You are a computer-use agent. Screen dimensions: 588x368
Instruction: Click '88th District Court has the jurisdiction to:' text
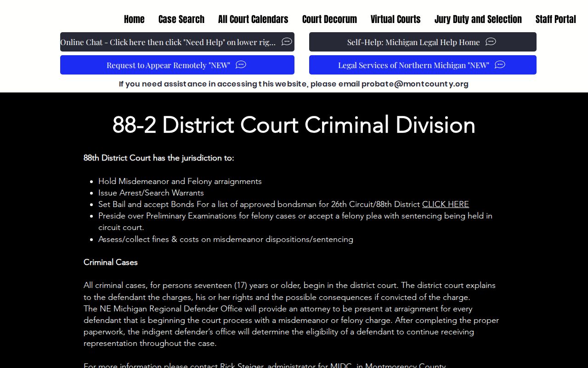click(x=159, y=158)
